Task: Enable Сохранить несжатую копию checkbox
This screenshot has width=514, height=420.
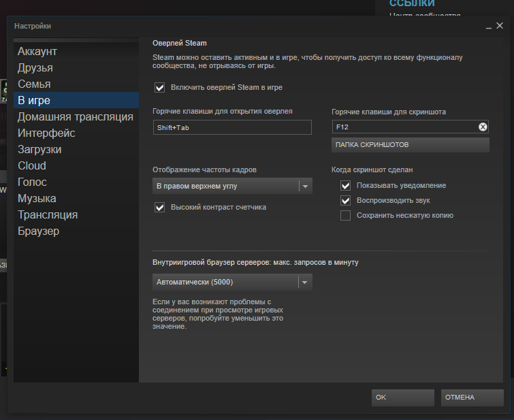Action: pos(346,215)
